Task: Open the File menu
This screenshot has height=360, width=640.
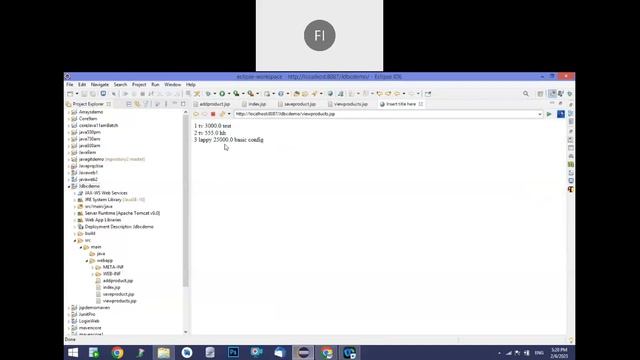Action: coord(70,84)
